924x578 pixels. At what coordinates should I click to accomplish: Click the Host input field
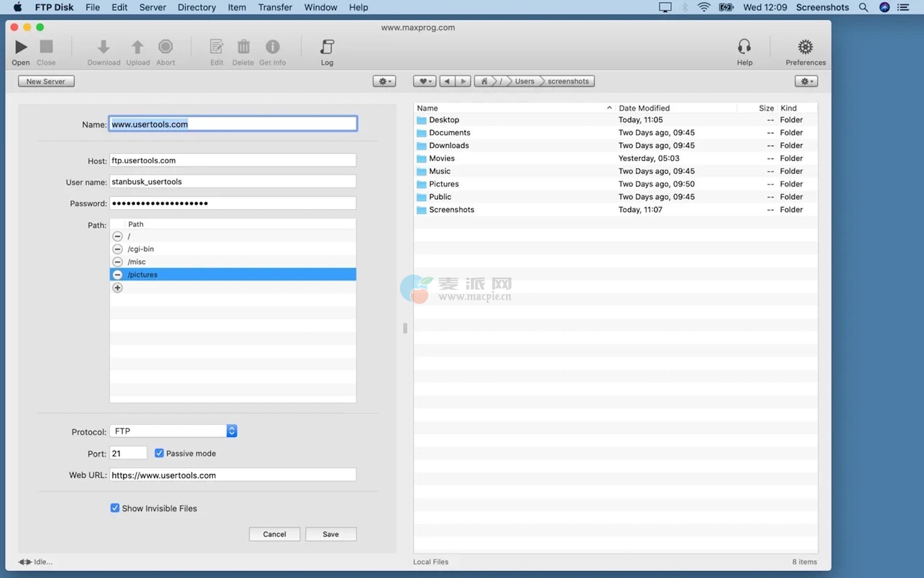pyautogui.click(x=232, y=160)
